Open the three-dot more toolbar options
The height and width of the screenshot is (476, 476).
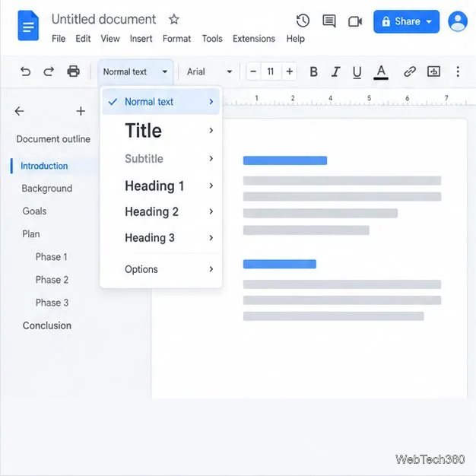(458, 71)
